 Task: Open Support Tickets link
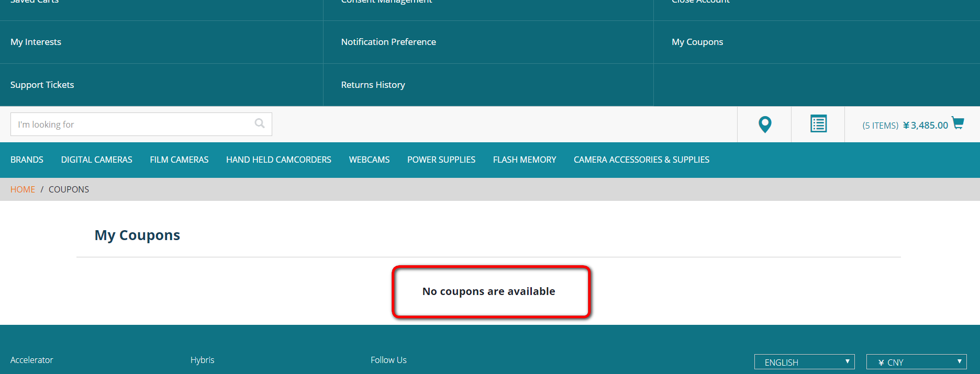coord(42,85)
